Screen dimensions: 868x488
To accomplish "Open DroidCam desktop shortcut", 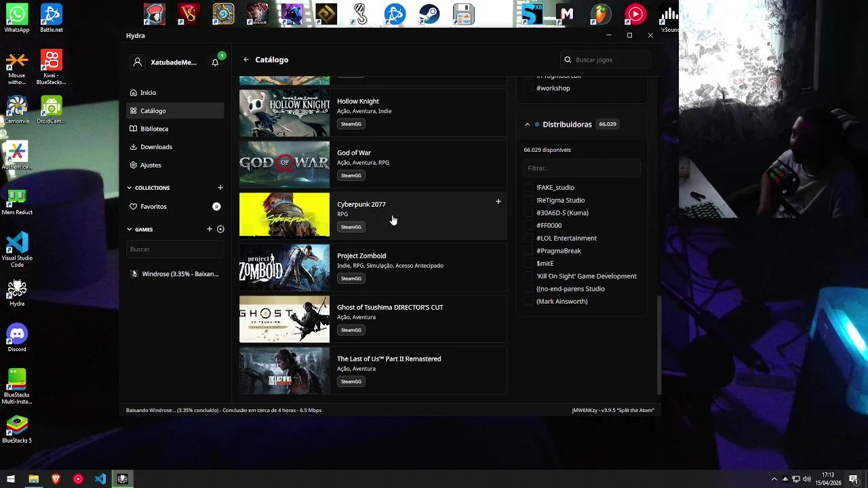I will pyautogui.click(x=52, y=110).
